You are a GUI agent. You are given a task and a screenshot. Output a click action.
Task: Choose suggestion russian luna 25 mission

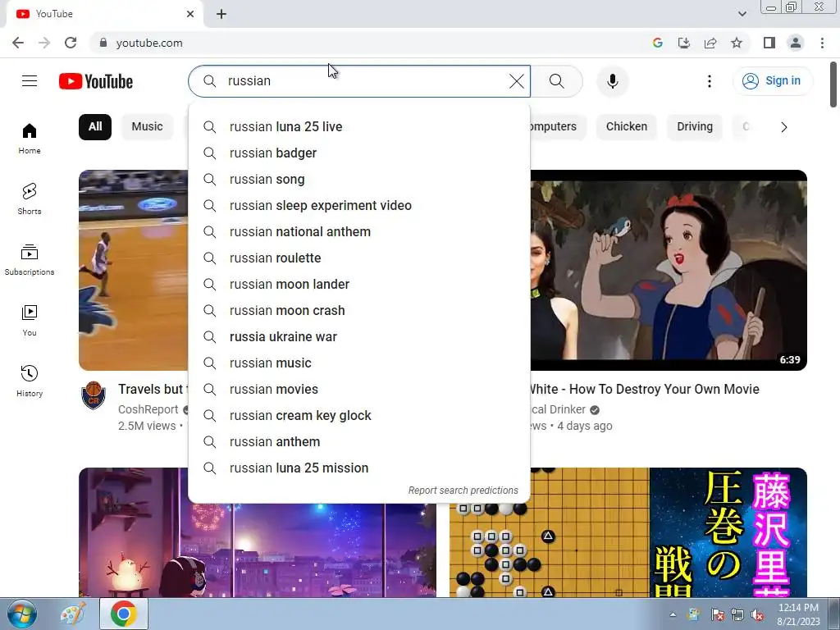[x=359, y=468]
